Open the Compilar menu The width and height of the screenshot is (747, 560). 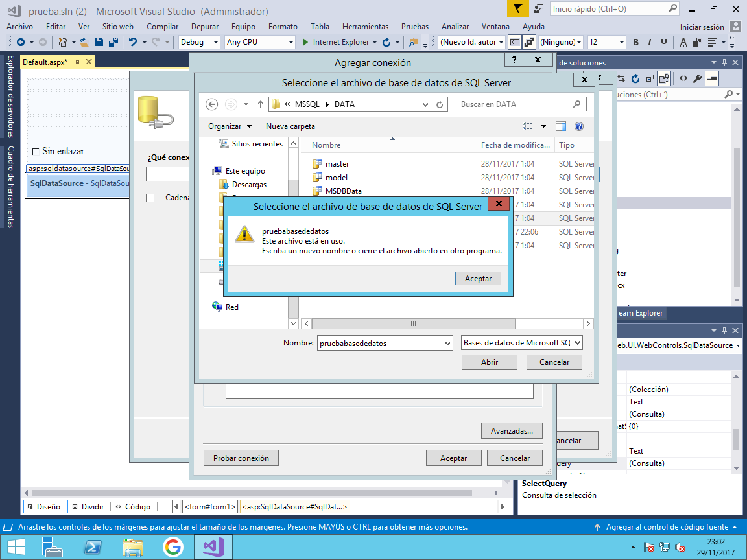[x=163, y=27]
